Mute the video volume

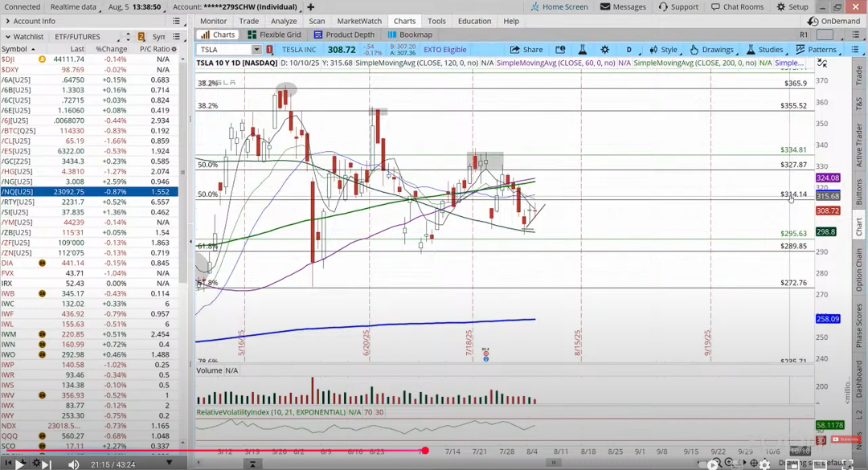(74, 464)
